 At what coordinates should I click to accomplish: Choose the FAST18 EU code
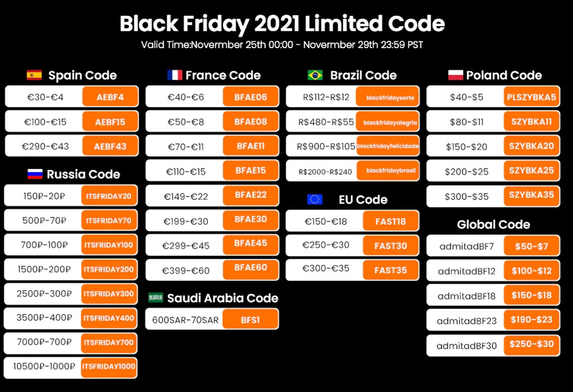click(390, 221)
